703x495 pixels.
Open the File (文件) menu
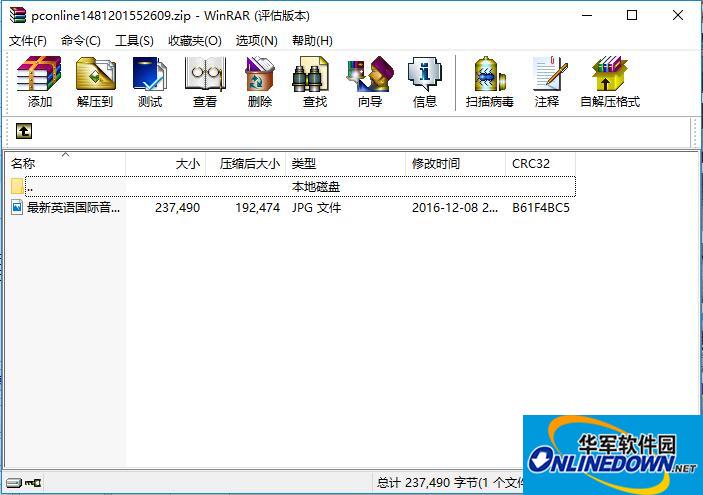[x=28, y=41]
